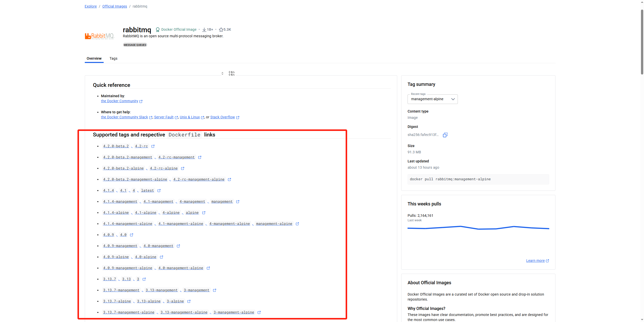Click the docker pull rabbitmq:management-alpine command box
This screenshot has width=644, height=322.
point(478,179)
